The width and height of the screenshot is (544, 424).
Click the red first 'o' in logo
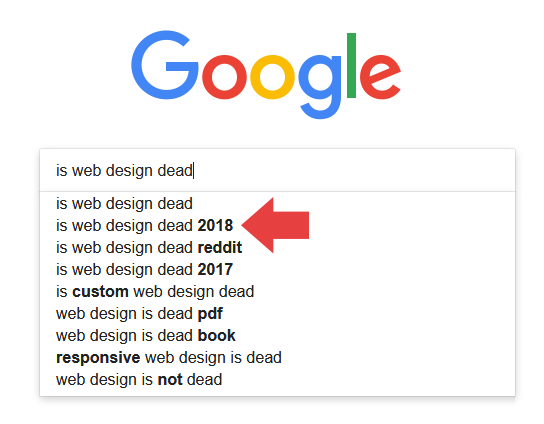224,77
